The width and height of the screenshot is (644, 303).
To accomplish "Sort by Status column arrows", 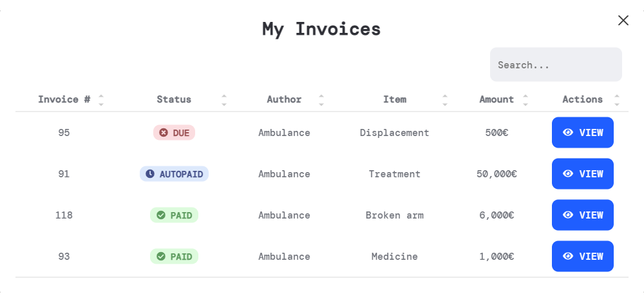I will [x=224, y=100].
